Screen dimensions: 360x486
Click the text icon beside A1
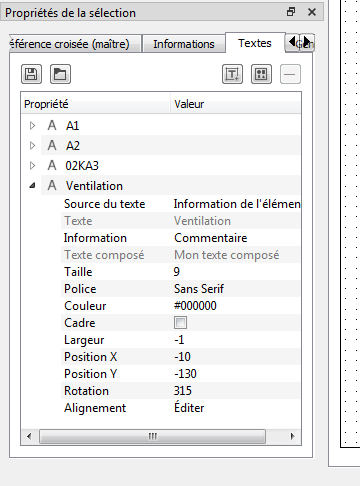(52, 126)
